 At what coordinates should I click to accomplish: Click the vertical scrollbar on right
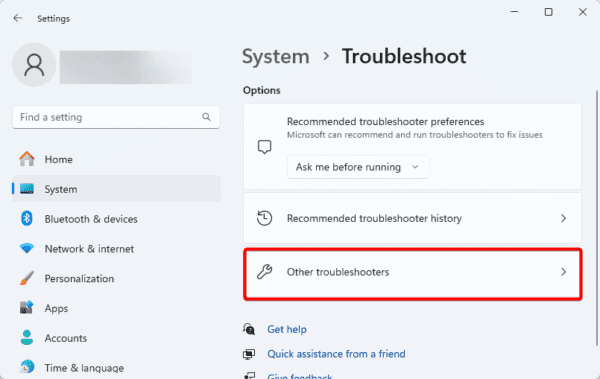click(597, 218)
